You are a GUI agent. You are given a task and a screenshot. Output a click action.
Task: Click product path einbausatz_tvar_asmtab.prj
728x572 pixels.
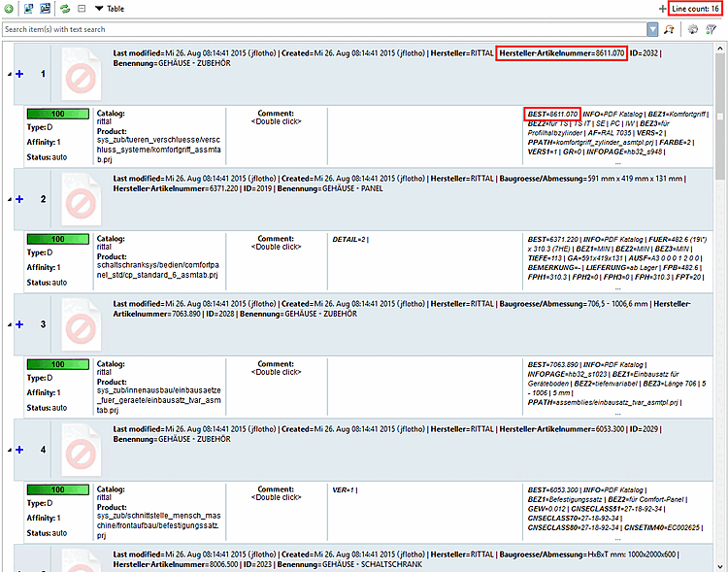pos(159,400)
